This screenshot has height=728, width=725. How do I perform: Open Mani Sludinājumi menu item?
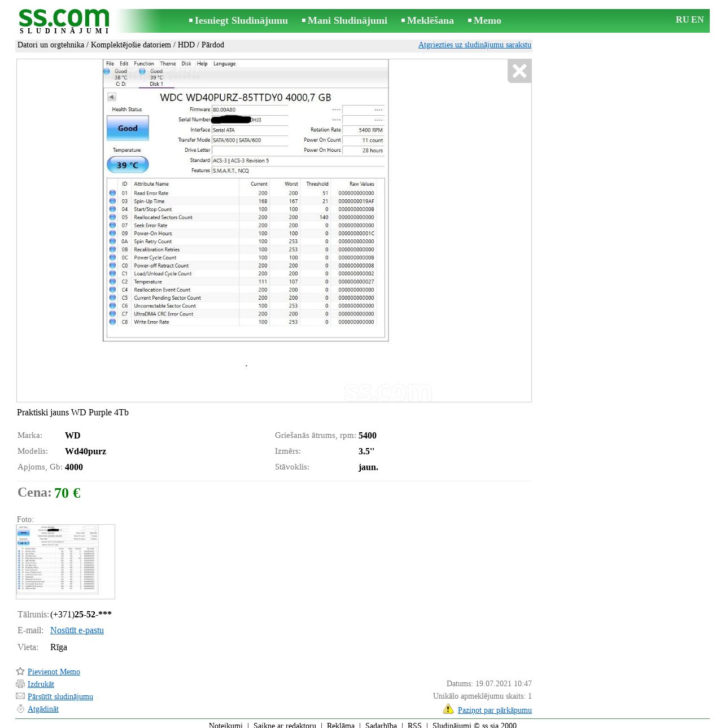click(347, 20)
